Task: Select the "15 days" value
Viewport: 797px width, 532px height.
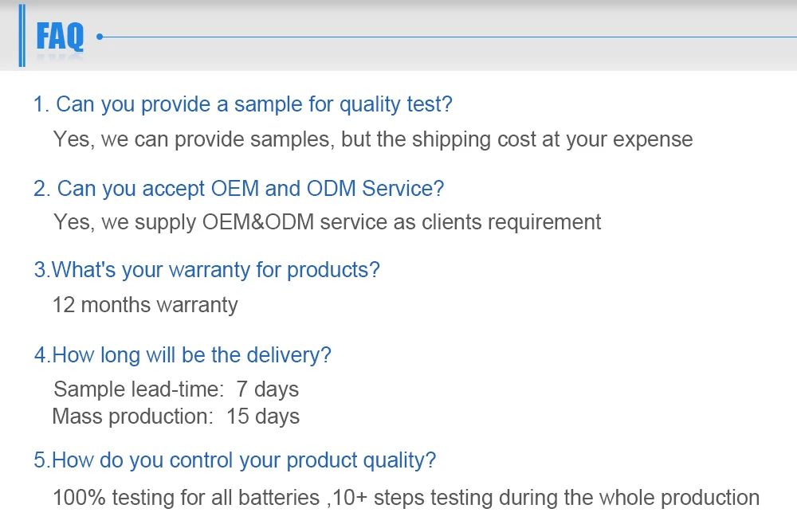Action: point(262,417)
